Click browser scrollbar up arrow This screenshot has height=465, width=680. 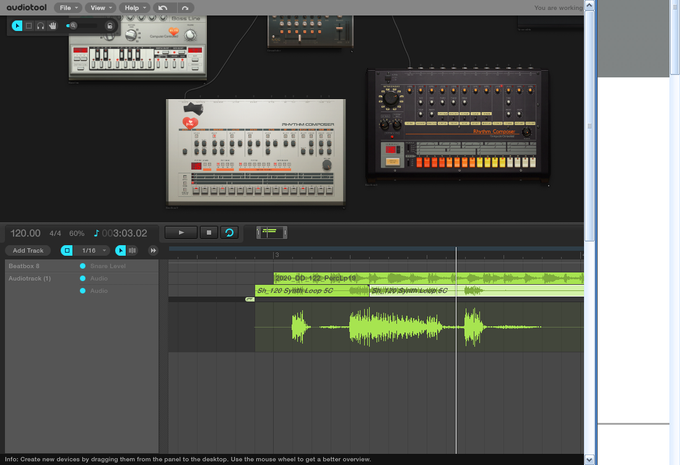pyautogui.click(x=589, y=5)
